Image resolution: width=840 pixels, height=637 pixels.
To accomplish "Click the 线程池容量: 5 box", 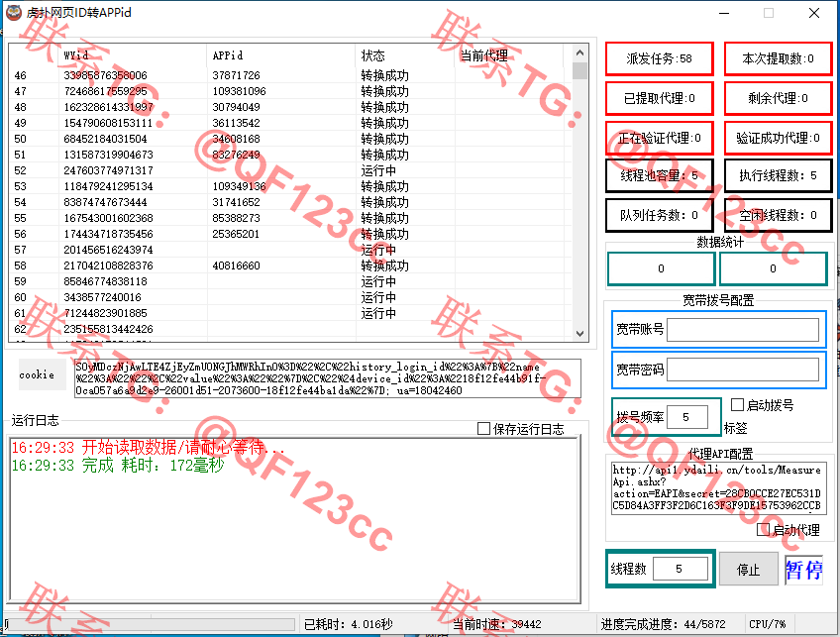I will coord(660,175).
